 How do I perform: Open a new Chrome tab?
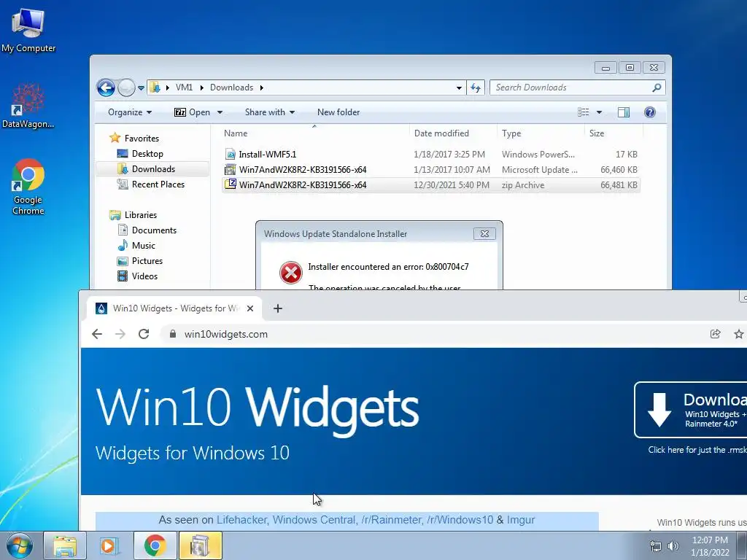(278, 308)
